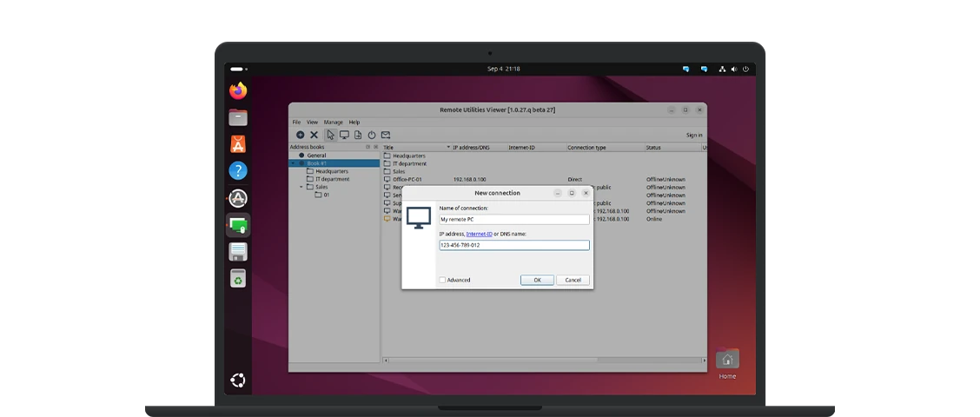Collapse the Sales folder tree node
Screen dimensions: 980x417
point(301,187)
